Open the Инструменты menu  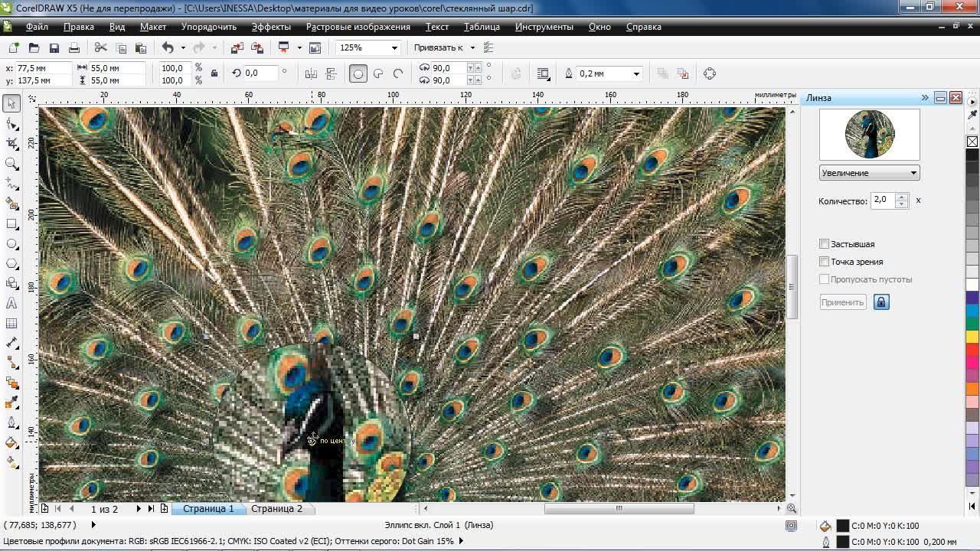click(544, 27)
